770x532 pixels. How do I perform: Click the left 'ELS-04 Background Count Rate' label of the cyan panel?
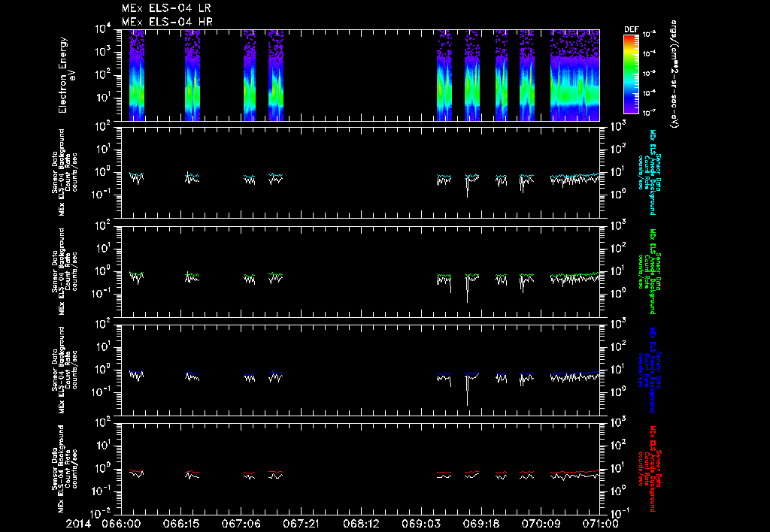pos(65,172)
